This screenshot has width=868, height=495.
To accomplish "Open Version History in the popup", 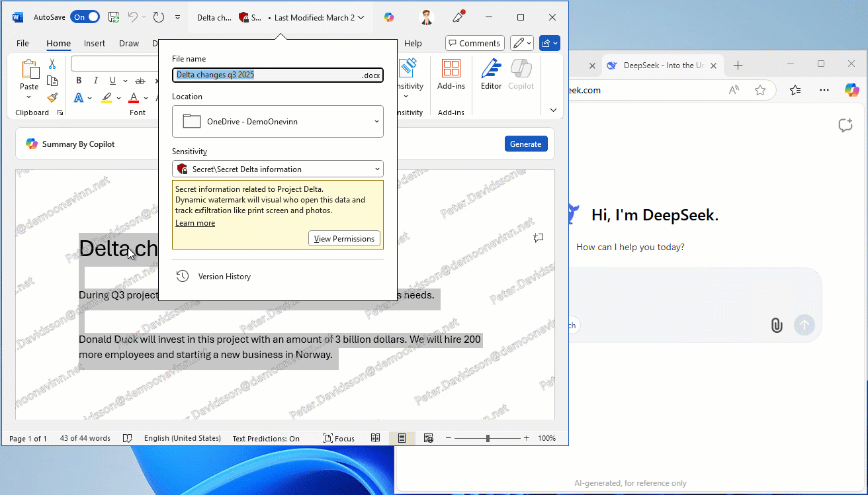I will tap(224, 277).
